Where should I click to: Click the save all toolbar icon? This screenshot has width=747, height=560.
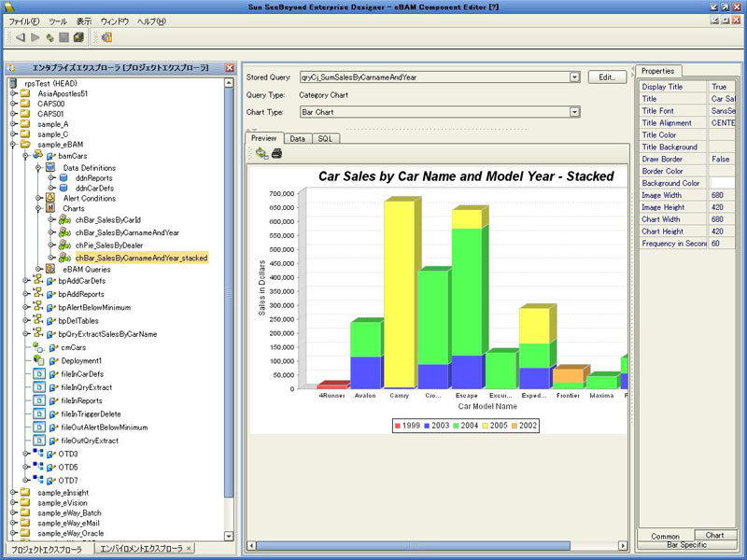(78, 37)
